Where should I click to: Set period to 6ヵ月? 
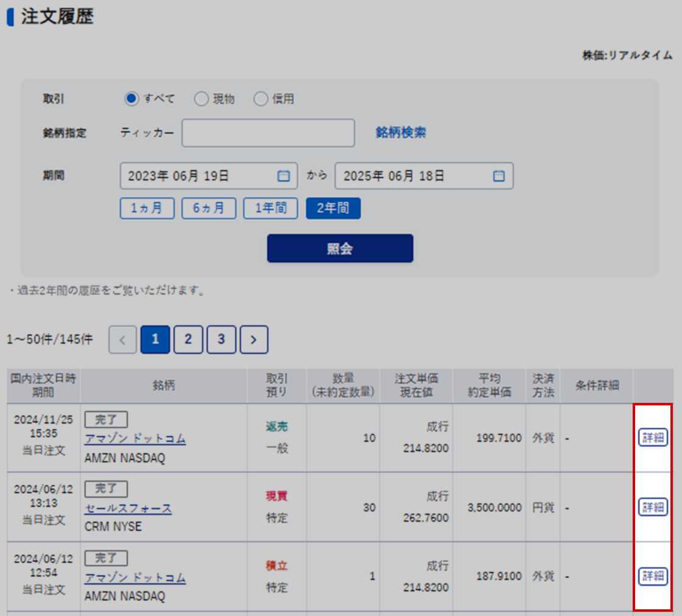[209, 208]
